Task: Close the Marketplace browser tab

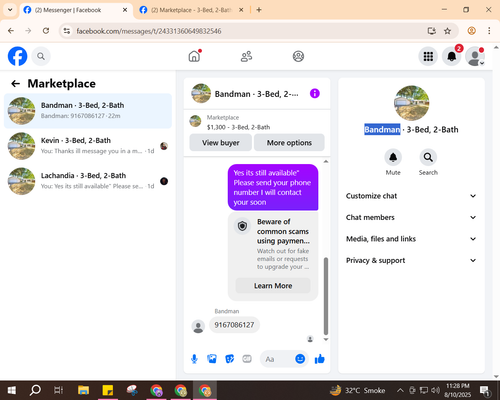Action: coord(241,10)
